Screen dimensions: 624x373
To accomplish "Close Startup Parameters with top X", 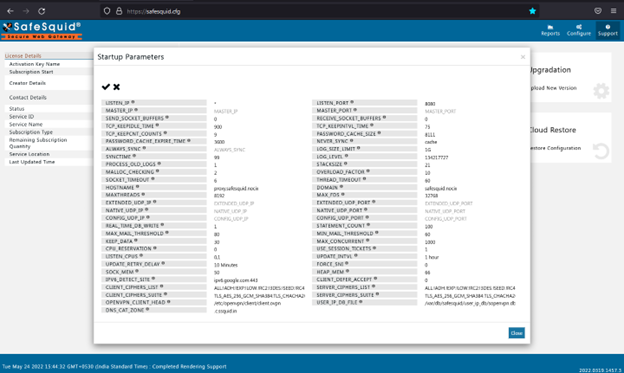I will click(523, 57).
